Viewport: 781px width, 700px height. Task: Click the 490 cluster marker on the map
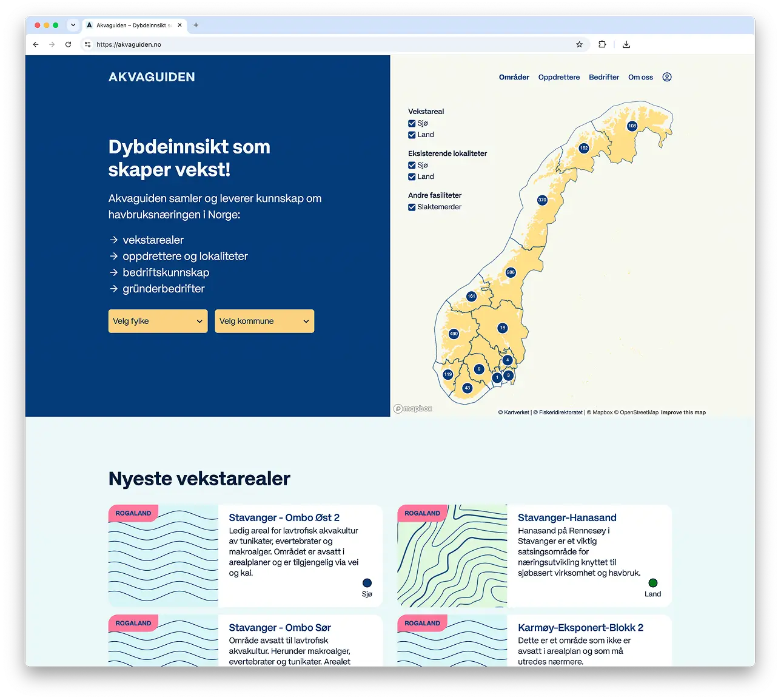point(454,334)
